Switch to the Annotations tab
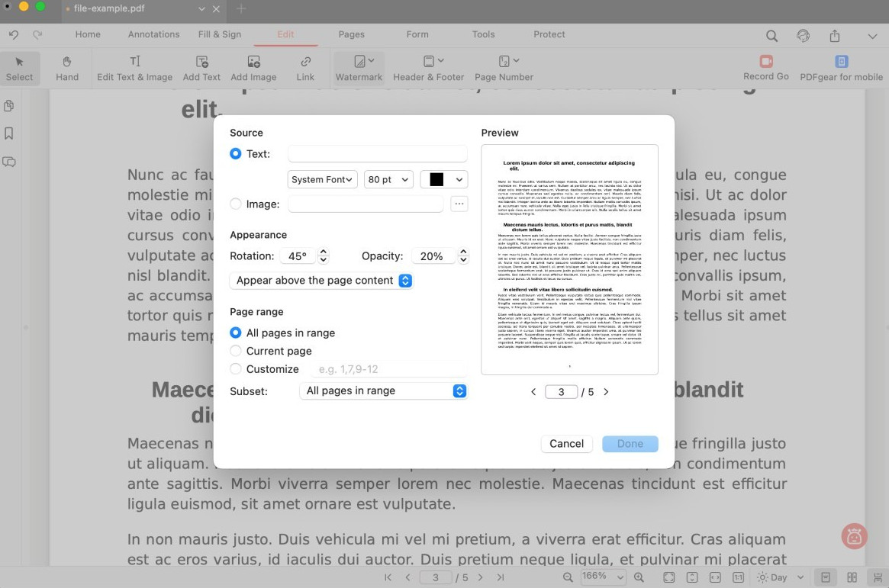The height and width of the screenshot is (588, 889). pyautogui.click(x=153, y=34)
